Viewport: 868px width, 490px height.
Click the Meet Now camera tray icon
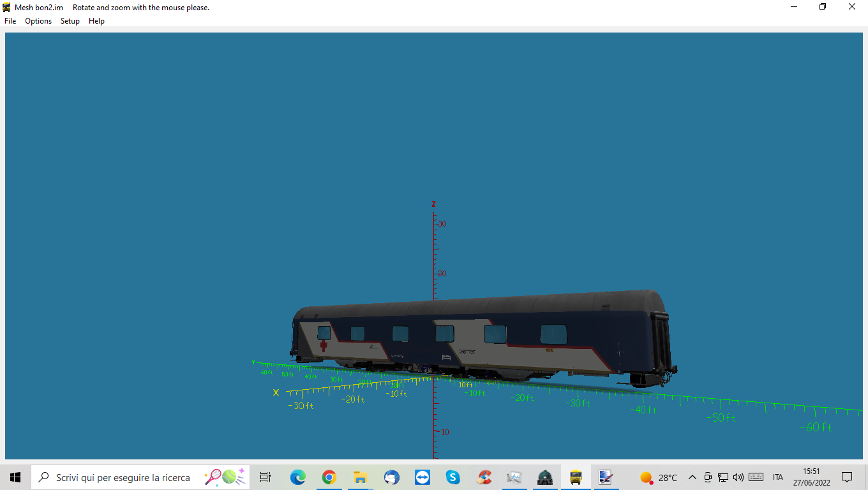[708, 477]
